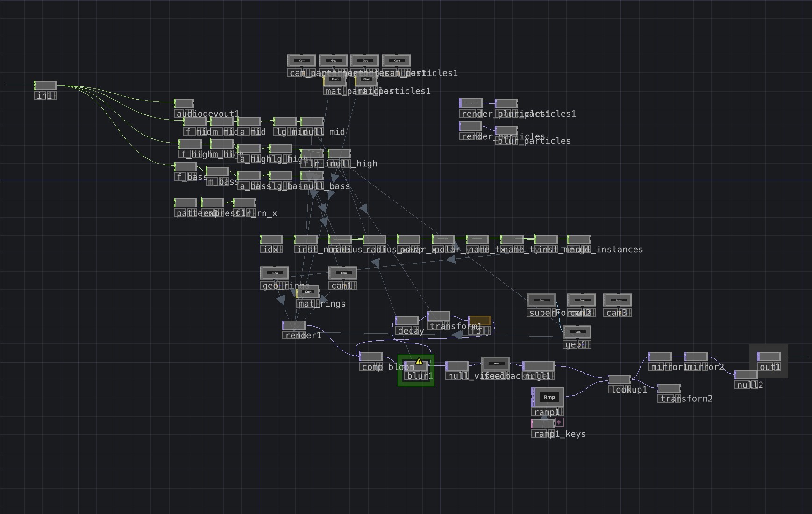Select the comp_bloom node
812x514 pixels.
(x=371, y=357)
